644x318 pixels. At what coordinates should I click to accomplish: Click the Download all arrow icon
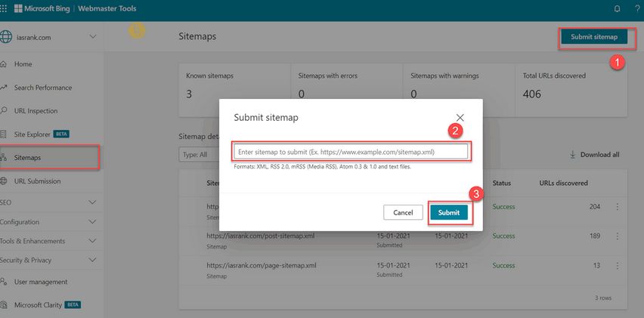[x=572, y=155]
